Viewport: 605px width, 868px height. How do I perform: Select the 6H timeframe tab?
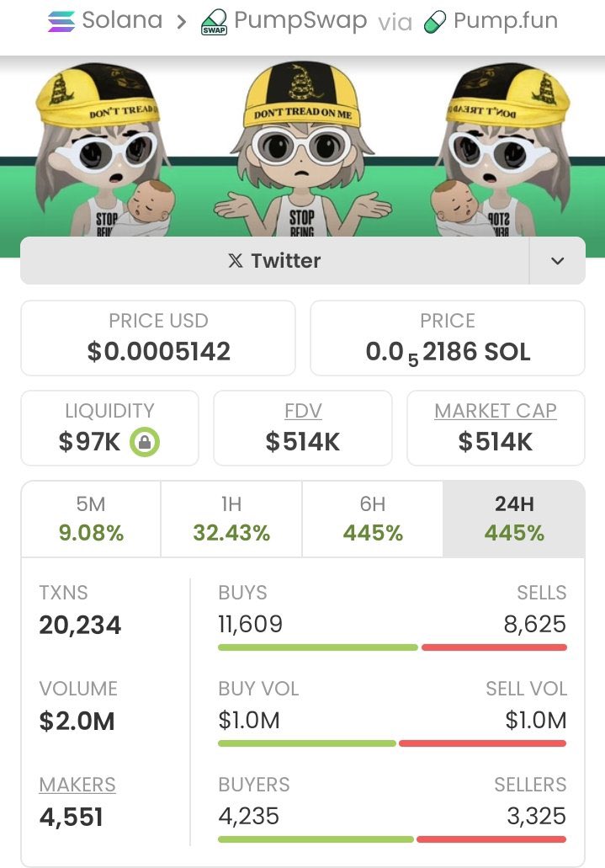pyautogui.click(x=373, y=519)
